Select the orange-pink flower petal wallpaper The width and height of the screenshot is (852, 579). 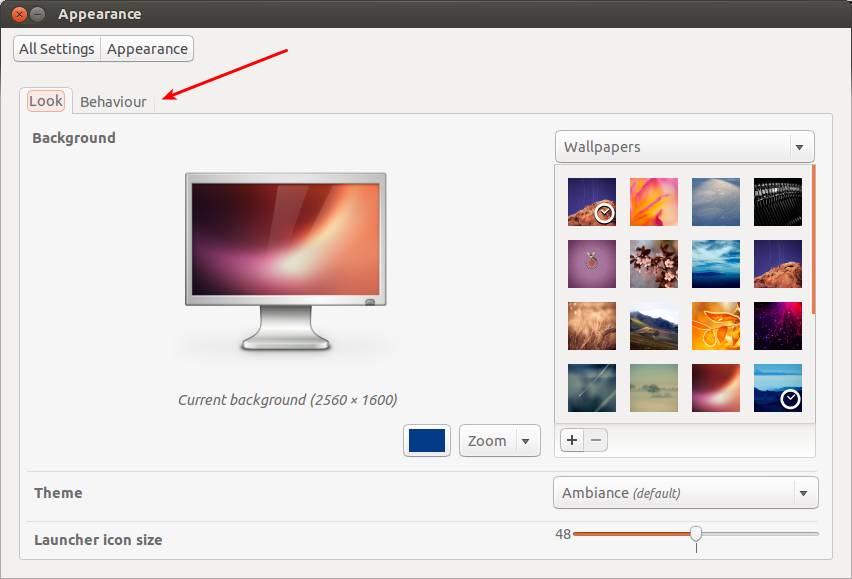pyautogui.click(x=654, y=202)
